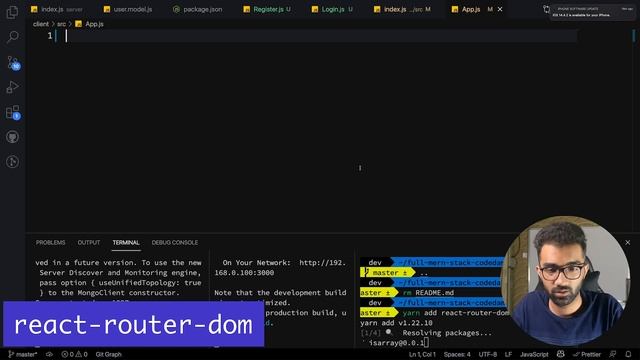Viewport: 640px width, 360px height.
Task: Switch to the index.js server tab
Action: click(x=57, y=9)
